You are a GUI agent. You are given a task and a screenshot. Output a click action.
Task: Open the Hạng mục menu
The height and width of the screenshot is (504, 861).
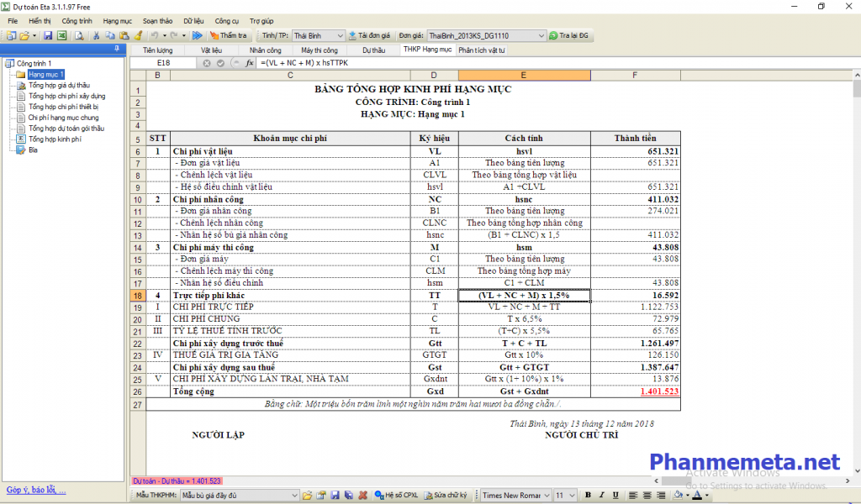(117, 19)
